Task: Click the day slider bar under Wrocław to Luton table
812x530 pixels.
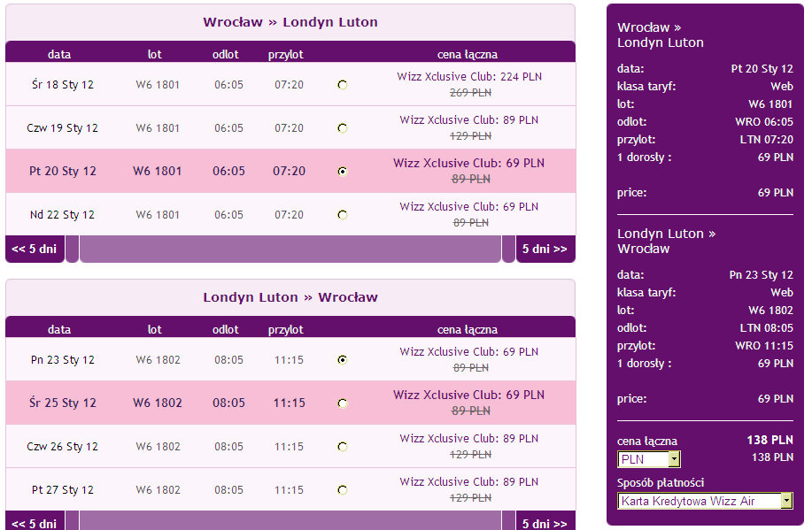Action: (290, 249)
